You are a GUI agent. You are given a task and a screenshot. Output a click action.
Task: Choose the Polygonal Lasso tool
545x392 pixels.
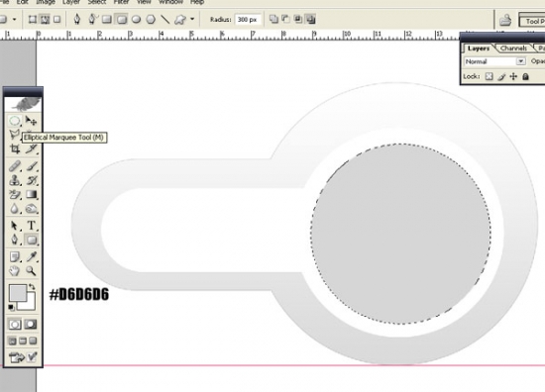coord(15,135)
